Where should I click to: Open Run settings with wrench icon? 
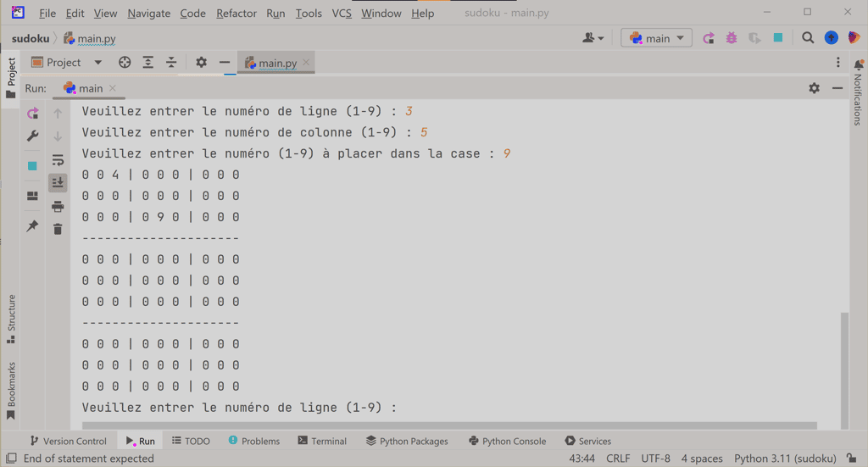(32, 136)
